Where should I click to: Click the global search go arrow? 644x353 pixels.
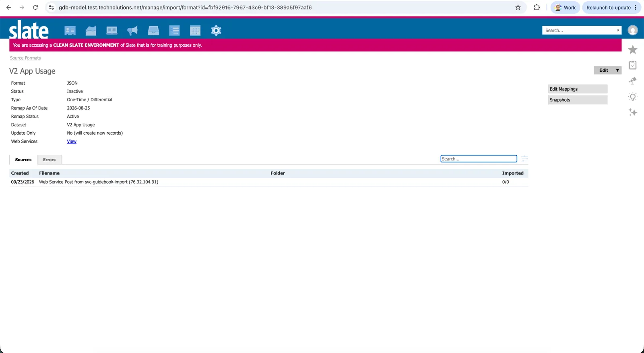(618, 31)
